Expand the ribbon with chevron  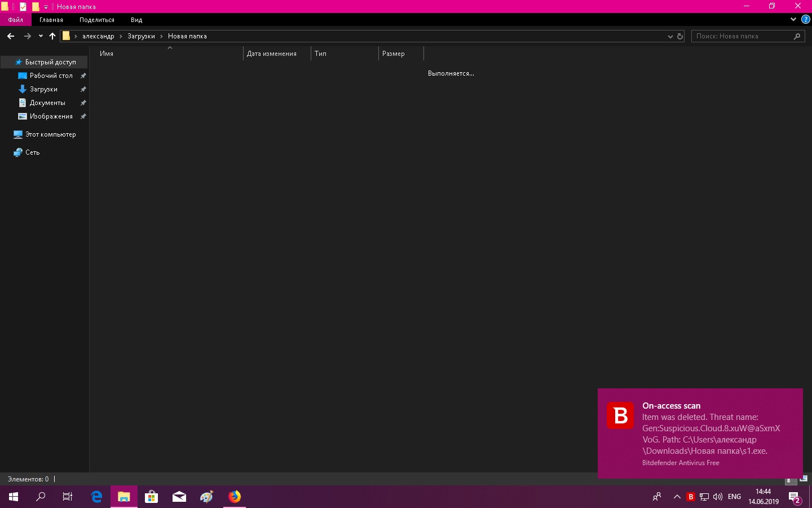pos(793,19)
